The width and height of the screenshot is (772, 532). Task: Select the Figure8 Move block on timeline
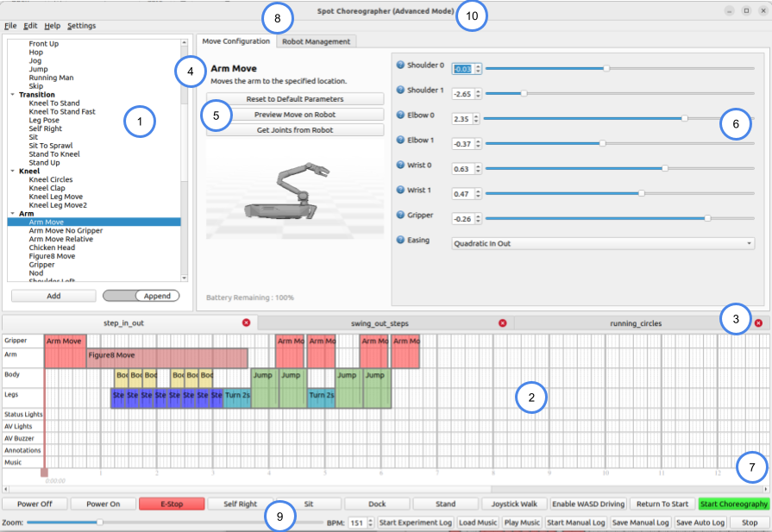tap(166, 354)
